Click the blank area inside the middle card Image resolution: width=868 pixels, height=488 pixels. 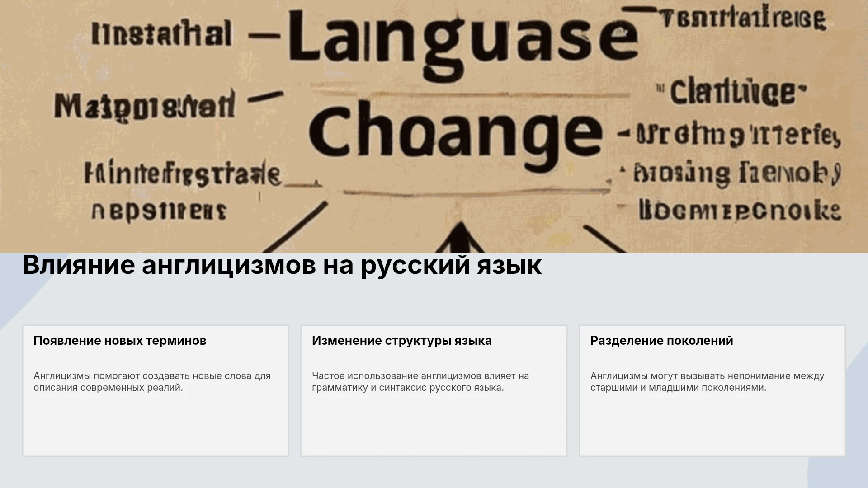tap(434, 425)
